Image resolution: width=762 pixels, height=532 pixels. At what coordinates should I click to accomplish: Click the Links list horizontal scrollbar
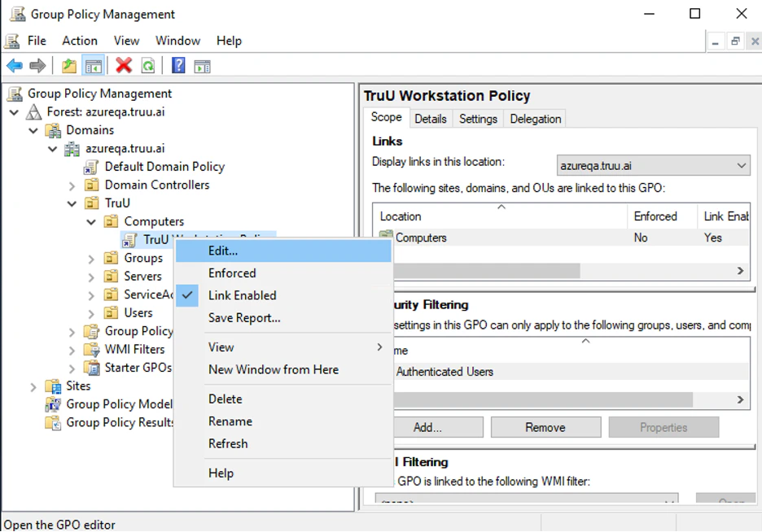488,270
